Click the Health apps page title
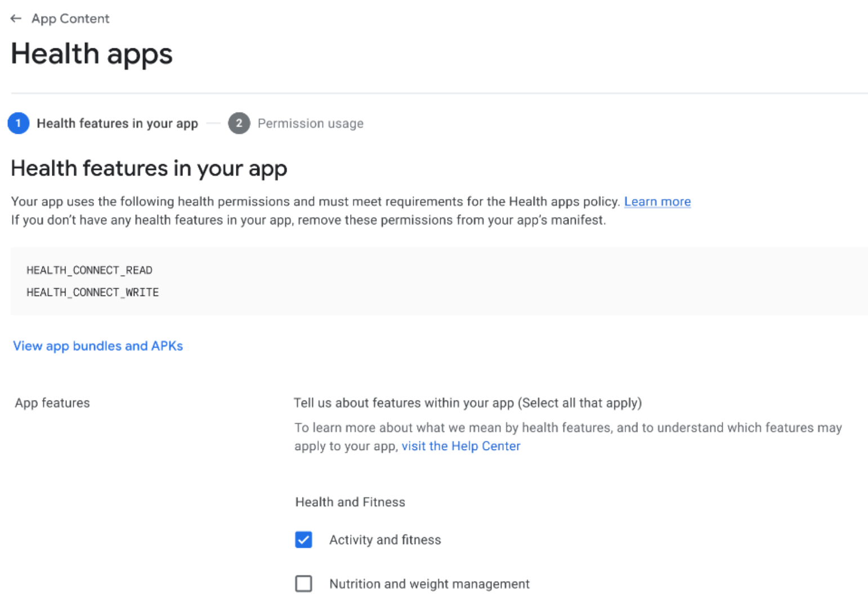This screenshot has width=868, height=612. (92, 53)
